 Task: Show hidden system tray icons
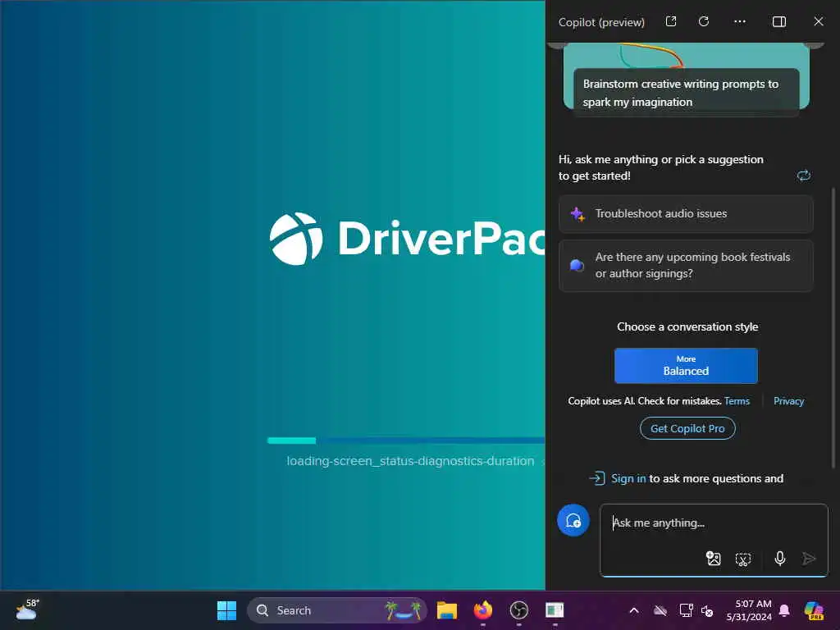(634, 610)
